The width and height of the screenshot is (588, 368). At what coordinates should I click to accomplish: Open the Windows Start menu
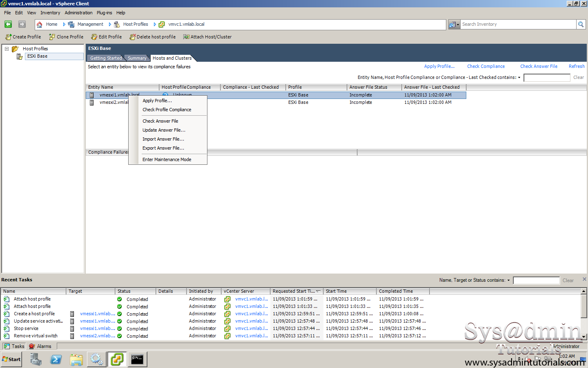pos(11,359)
